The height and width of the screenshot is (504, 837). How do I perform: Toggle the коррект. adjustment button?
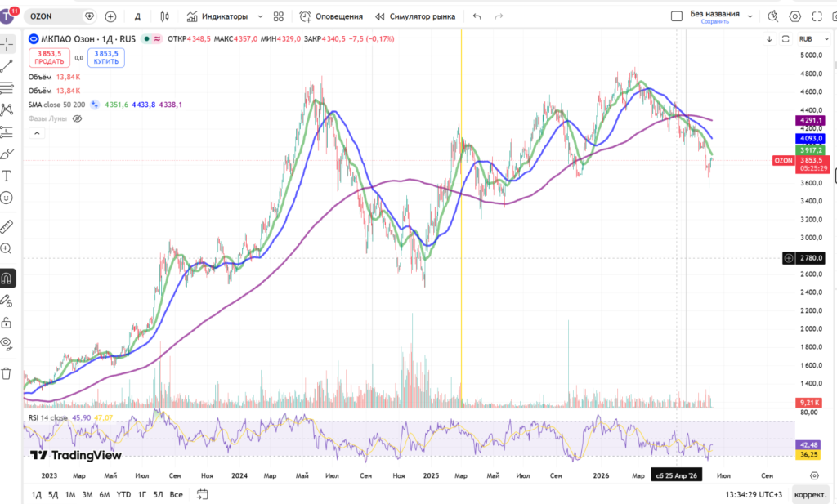[810, 494]
